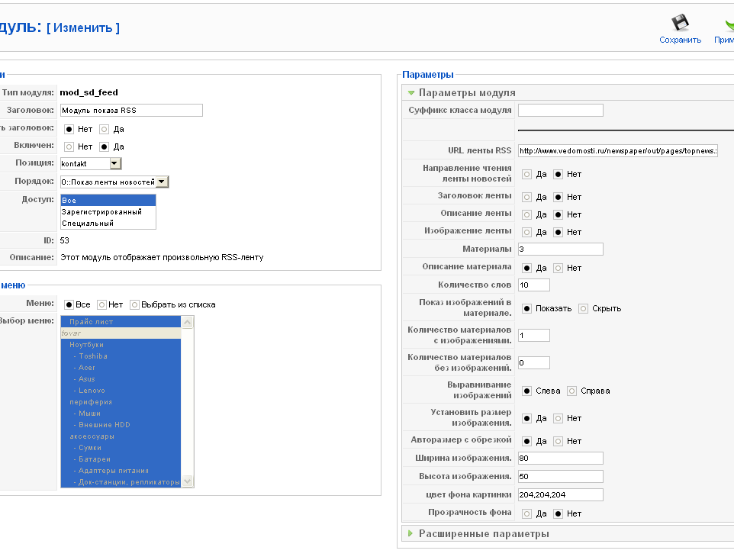Expand Расширенные параметры section
The width and height of the screenshot is (734, 560).
pos(410,533)
